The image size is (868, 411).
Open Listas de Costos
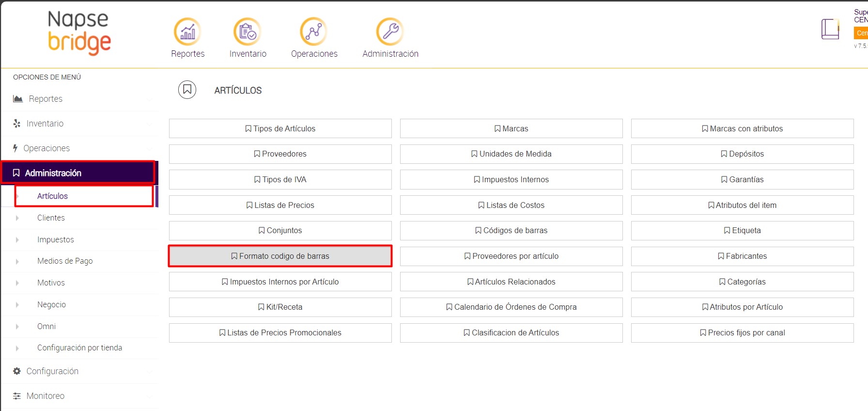click(x=511, y=205)
